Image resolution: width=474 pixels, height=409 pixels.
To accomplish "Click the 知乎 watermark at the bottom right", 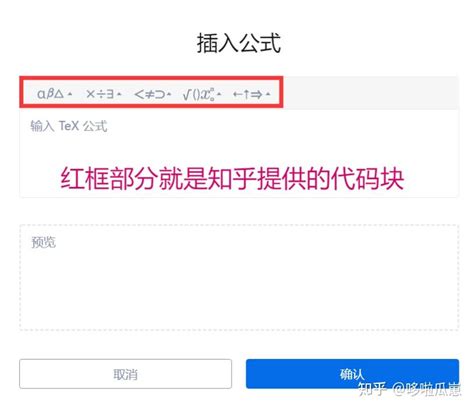I will (409, 389).
